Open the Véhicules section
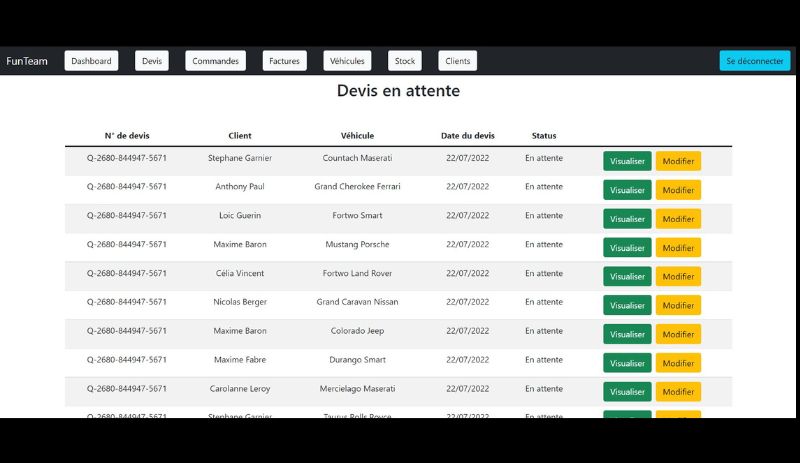Screen dimensions: 800x463 click(347, 61)
